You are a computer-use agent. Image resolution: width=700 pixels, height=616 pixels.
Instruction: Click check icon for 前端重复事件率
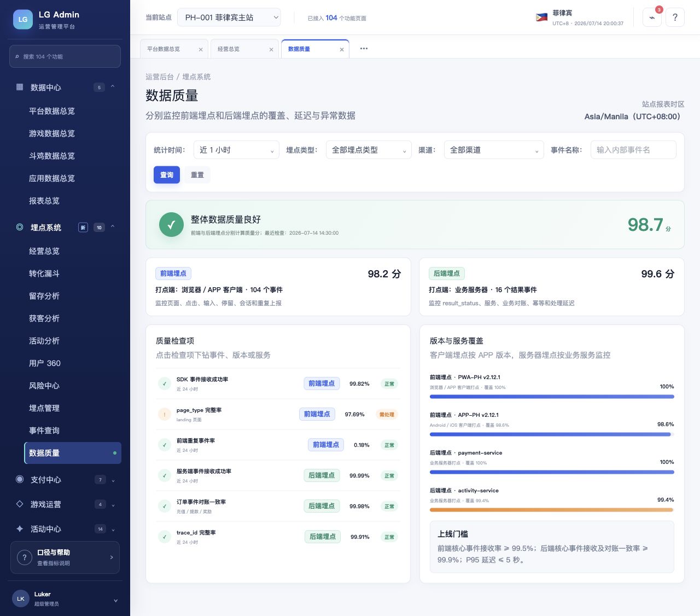tap(164, 445)
